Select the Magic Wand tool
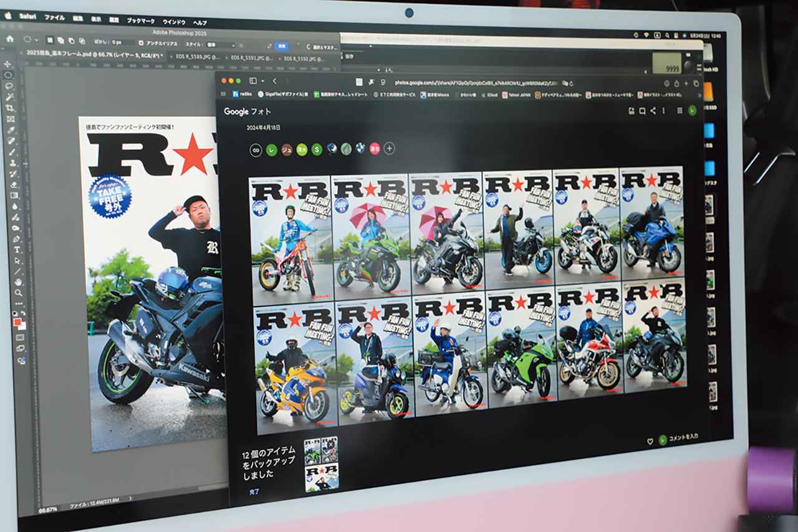 pyautogui.click(x=10, y=97)
